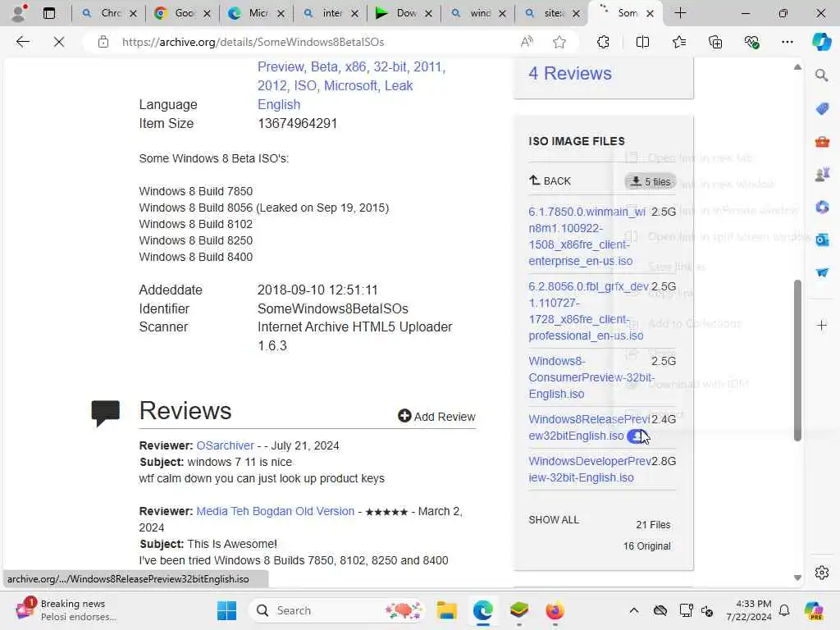Open Media Teh Bogdan Old Version profile
This screenshot has height=630, width=840.
point(276,511)
